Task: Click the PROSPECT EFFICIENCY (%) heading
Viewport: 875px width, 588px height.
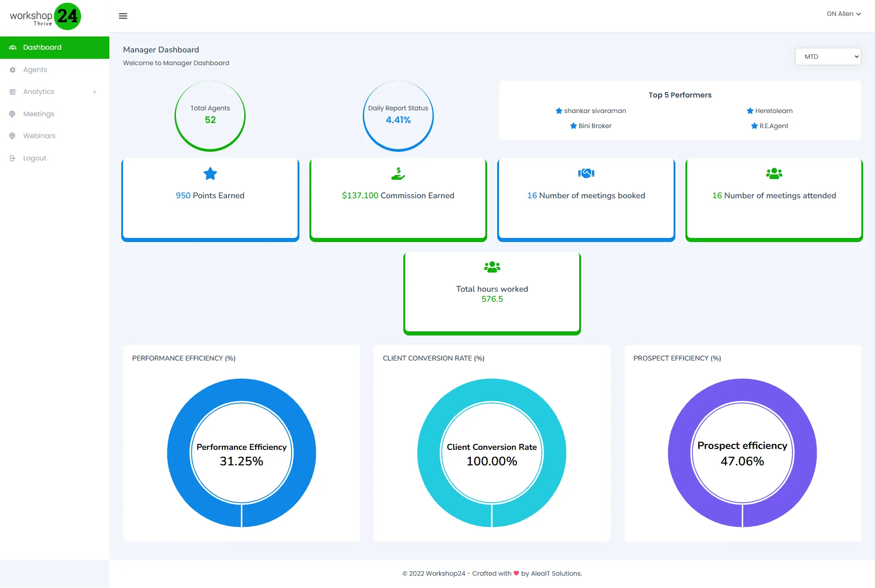Action: tap(677, 358)
